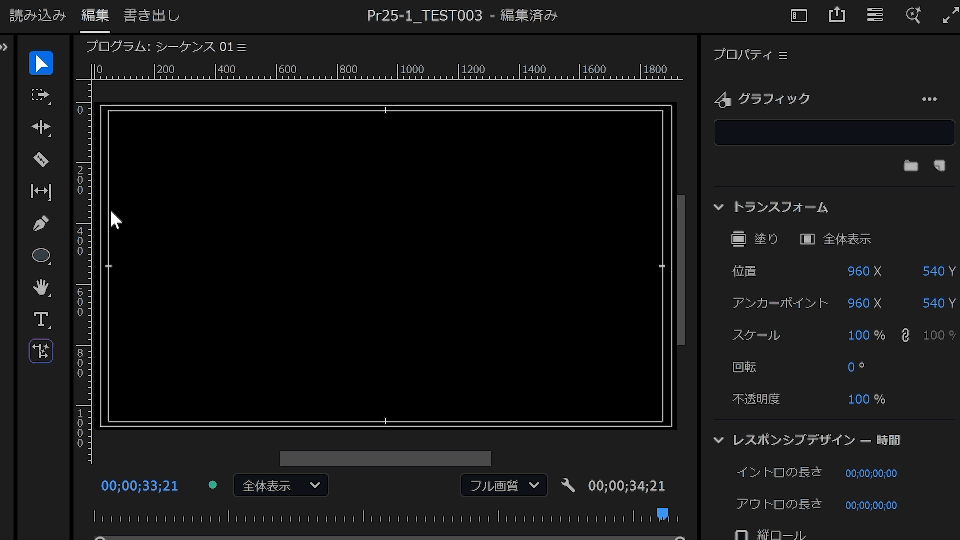Click the アウトロの長さ timecode value

click(x=871, y=505)
